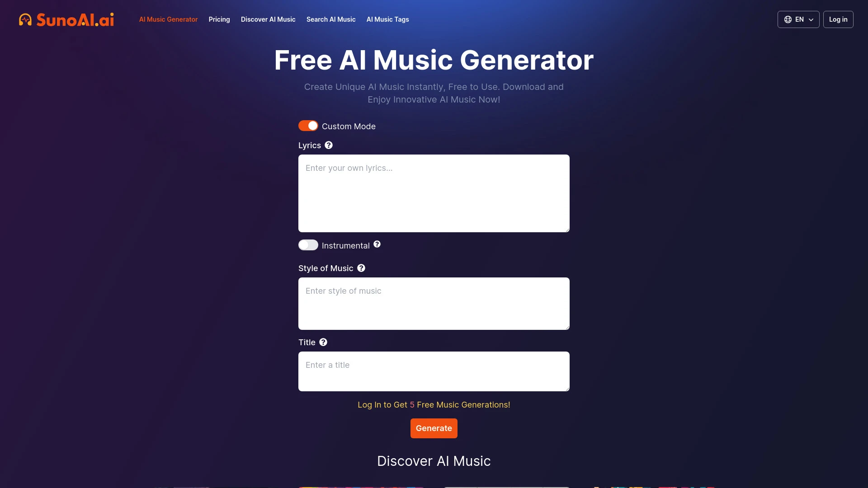This screenshot has height=488, width=868.
Task: Open the EN language selector chevron
Action: tap(811, 20)
